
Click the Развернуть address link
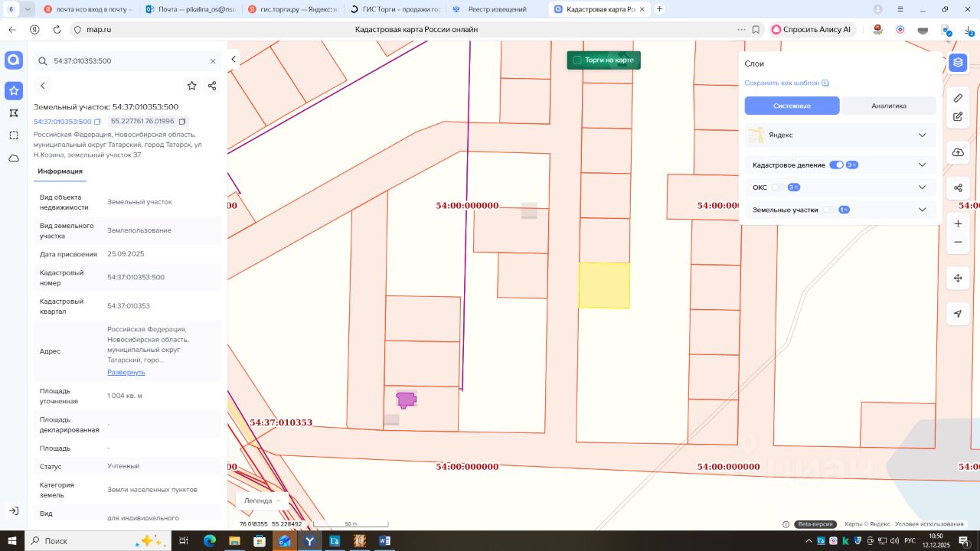coord(126,372)
